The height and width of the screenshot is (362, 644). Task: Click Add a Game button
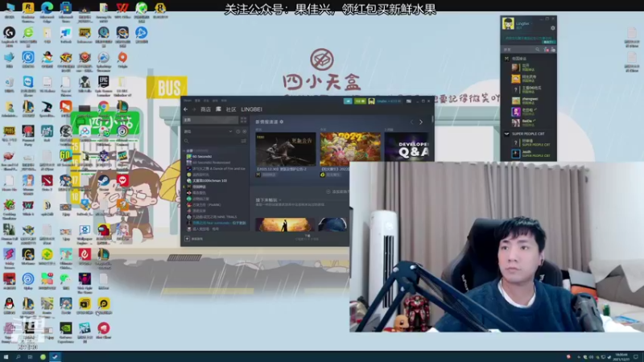(x=194, y=238)
